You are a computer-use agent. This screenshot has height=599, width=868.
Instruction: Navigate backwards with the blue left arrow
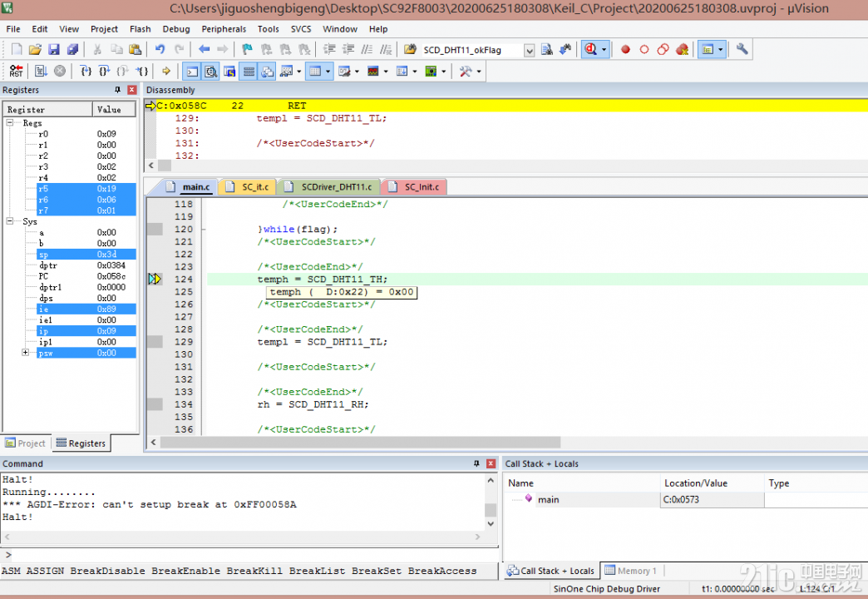point(204,50)
